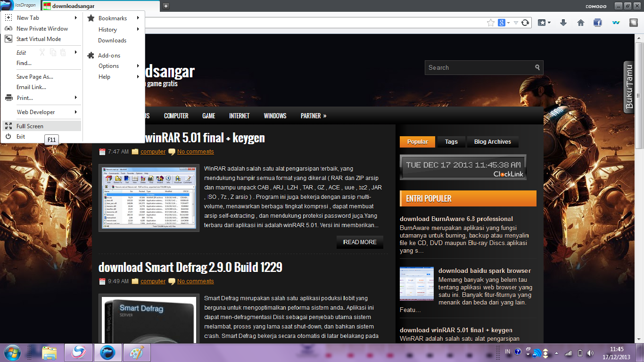This screenshot has width=644, height=362.
Task: Open the Bookmarks toolbar button
Action: [542, 23]
